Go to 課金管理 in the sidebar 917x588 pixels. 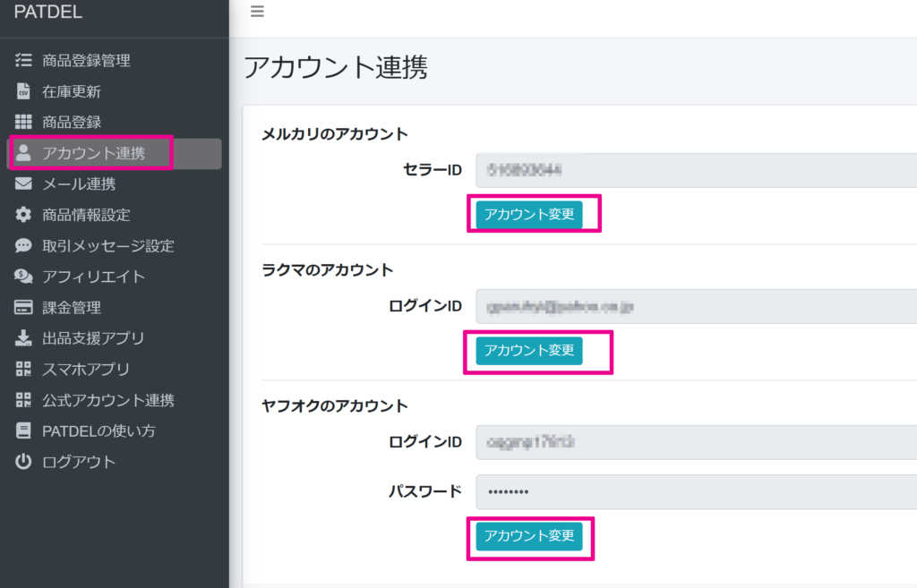point(72,308)
